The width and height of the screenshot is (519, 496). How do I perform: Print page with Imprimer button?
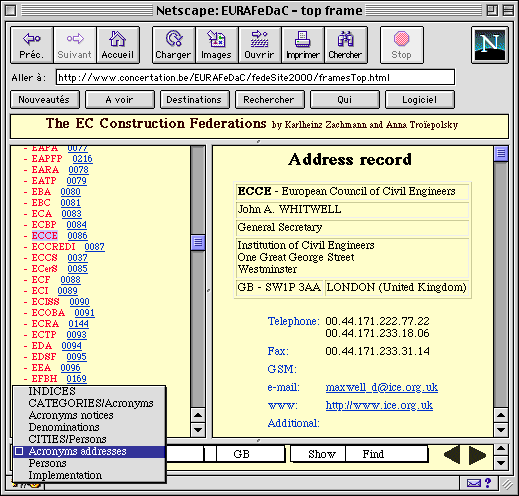click(x=303, y=45)
